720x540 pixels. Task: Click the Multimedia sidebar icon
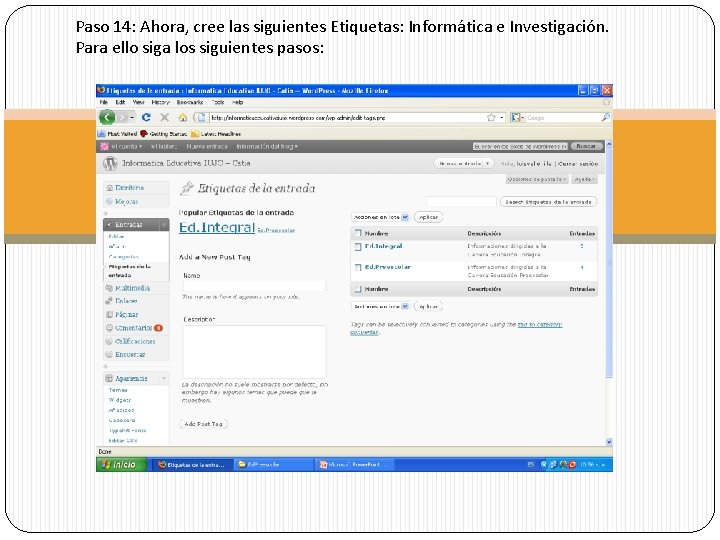click(x=109, y=288)
